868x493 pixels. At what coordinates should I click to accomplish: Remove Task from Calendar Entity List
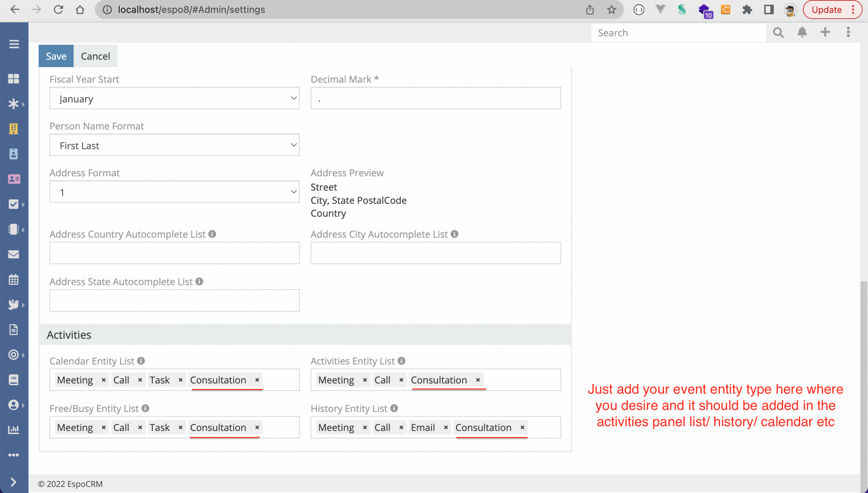pos(180,380)
